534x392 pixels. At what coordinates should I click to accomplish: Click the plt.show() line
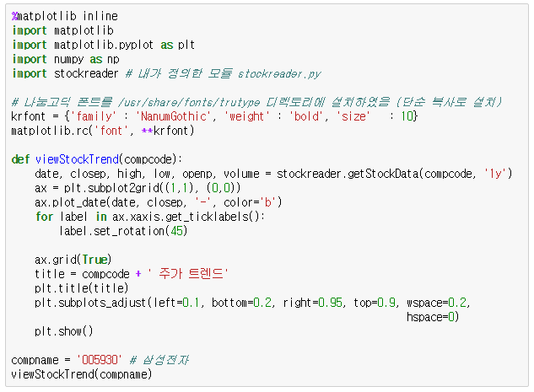click(x=63, y=331)
